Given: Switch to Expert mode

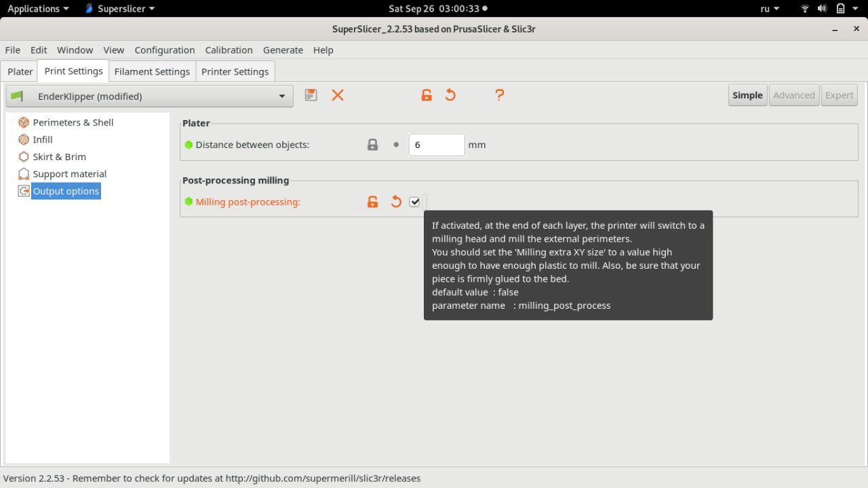Looking at the screenshot, I should [839, 95].
